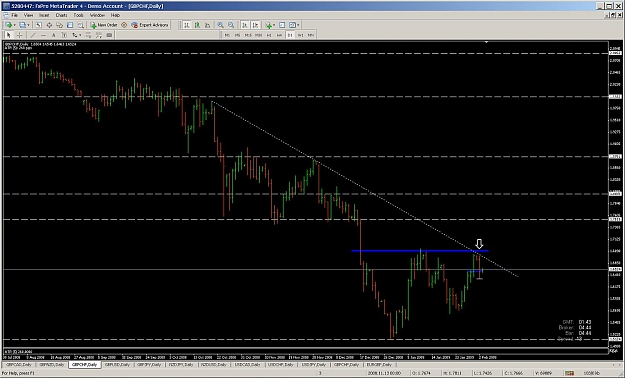Switch to the USDCAD,Daily chart tab
Image resolution: width=625 pixels, height=378 pixels.
[249, 364]
